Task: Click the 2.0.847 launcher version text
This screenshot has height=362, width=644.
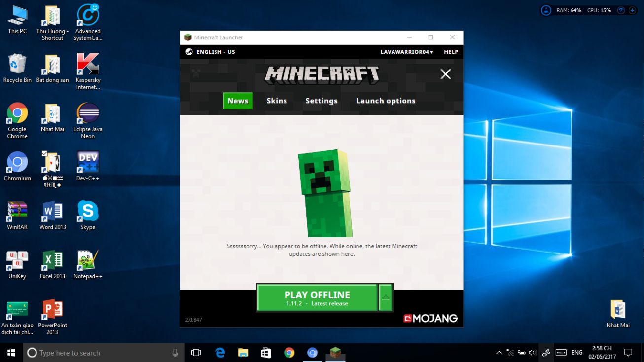Action: point(193,320)
